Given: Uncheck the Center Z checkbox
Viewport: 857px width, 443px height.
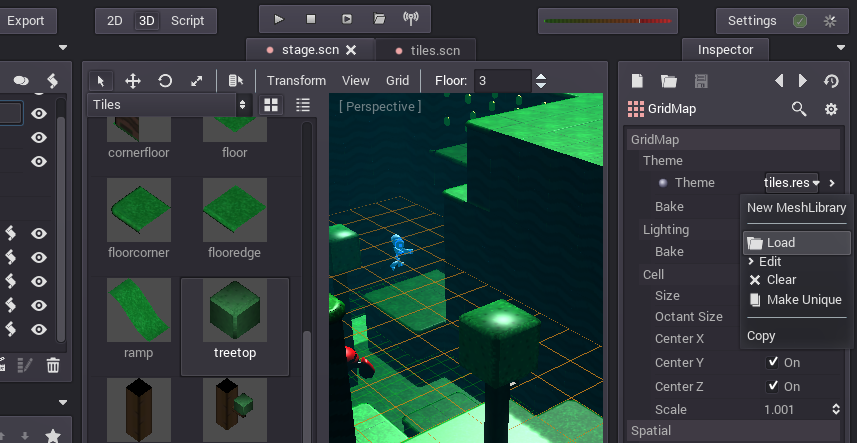Looking at the screenshot, I should pos(772,386).
